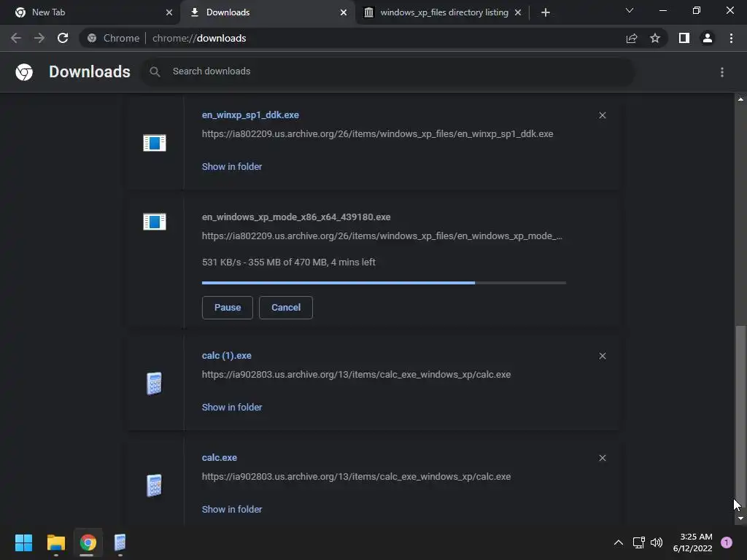Open the clock showing 3:25 AM

point(692,542)
